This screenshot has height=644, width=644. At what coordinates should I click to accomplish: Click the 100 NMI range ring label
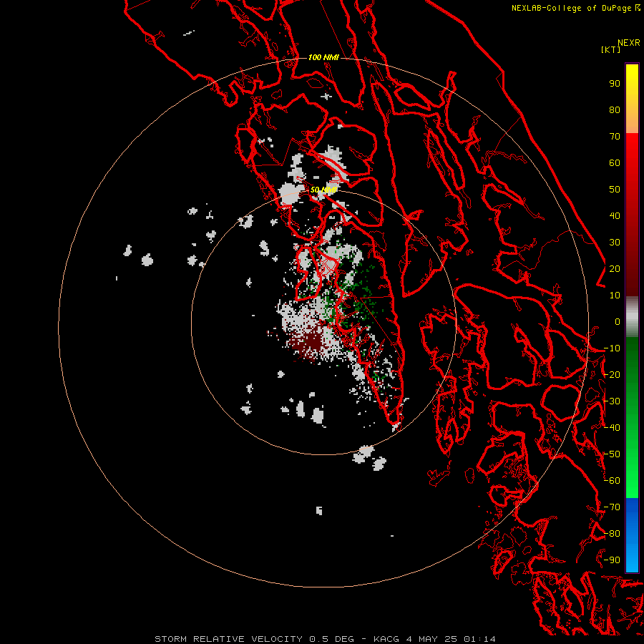tap(323, 57)
